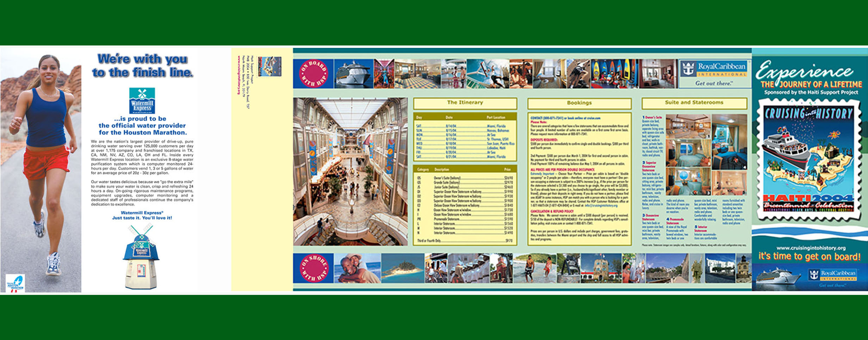
Task: Click the "it's time to get on board!" text
Action: 809,257
